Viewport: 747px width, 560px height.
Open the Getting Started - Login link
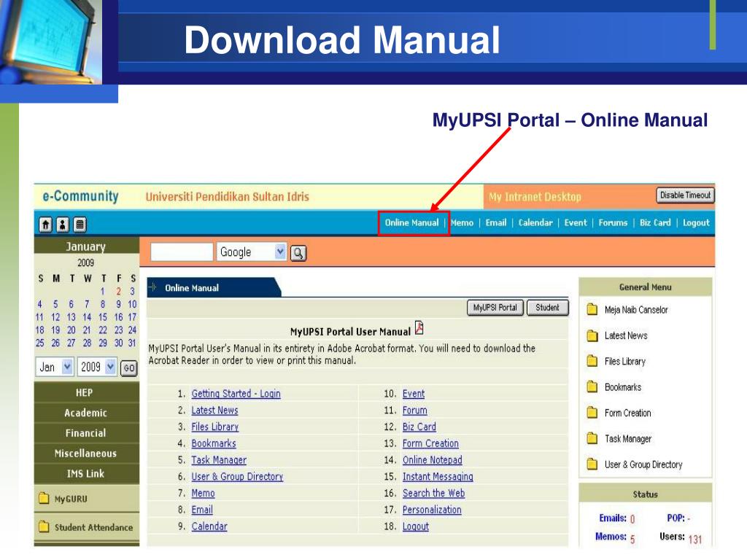pyautogui.click(x=236, y=394)
